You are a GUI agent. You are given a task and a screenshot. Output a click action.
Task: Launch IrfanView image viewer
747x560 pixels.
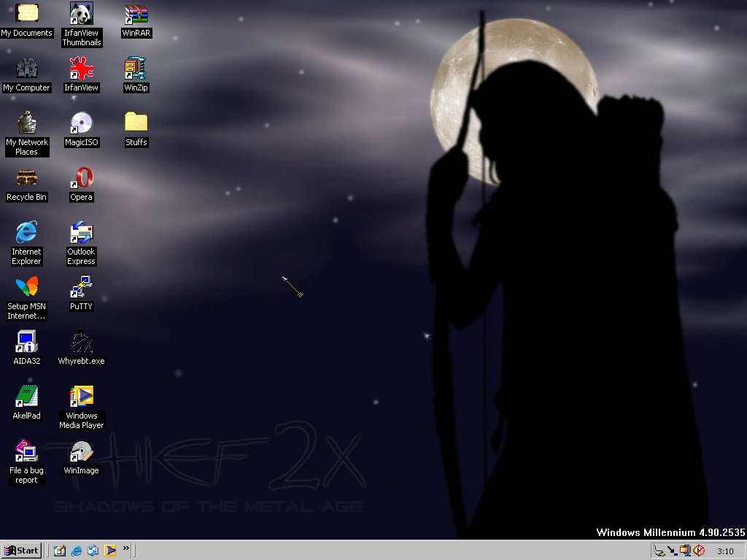click(80, 69)
